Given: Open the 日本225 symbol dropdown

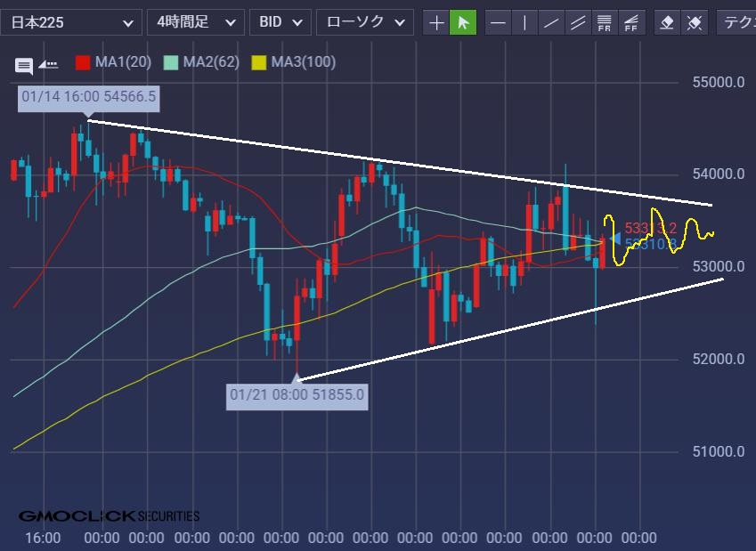Looking at the screenshot, I should coord(70,22).
